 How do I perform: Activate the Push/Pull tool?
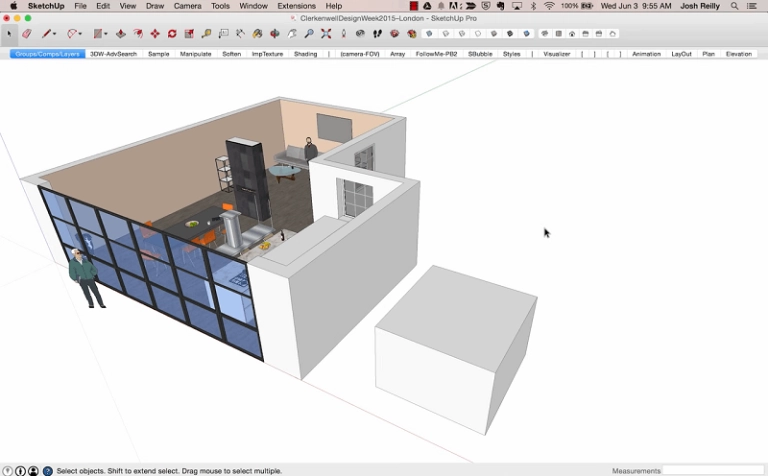(x=120, y=33)
